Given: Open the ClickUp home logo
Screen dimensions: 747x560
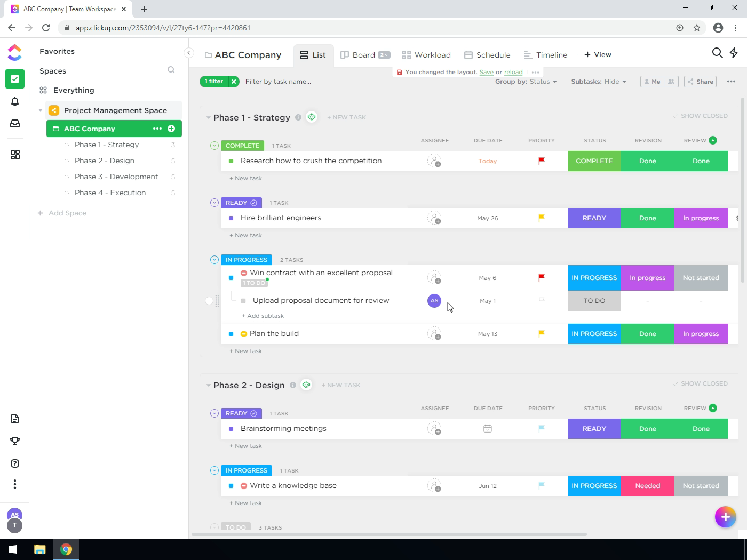Looking at the screenshot, I should [15, 52].
